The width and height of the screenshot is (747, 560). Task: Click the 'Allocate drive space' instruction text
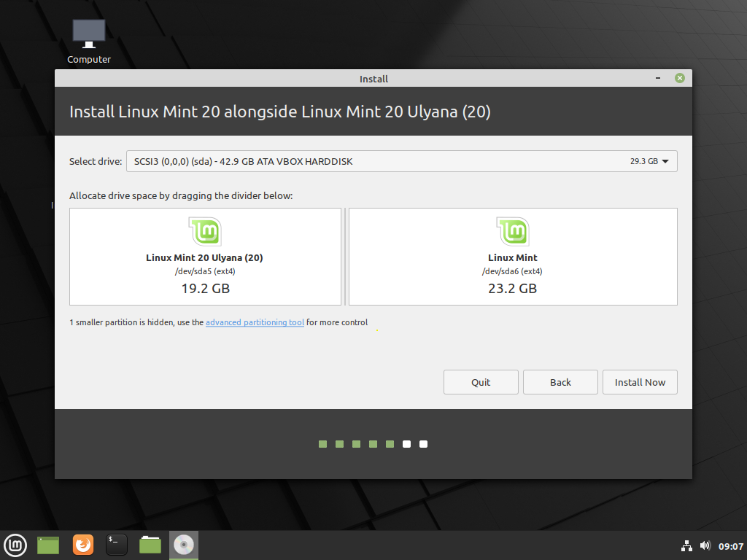181,195
